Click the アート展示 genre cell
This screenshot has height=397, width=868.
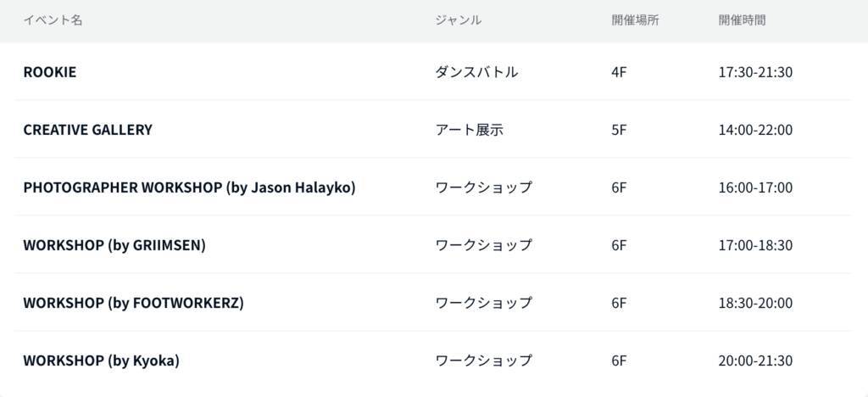[470, 130]
